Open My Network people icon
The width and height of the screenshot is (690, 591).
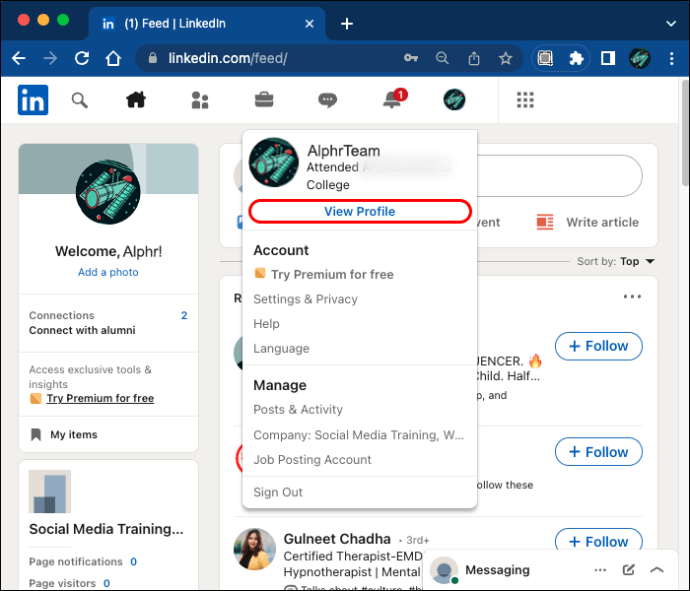(200, 100)
